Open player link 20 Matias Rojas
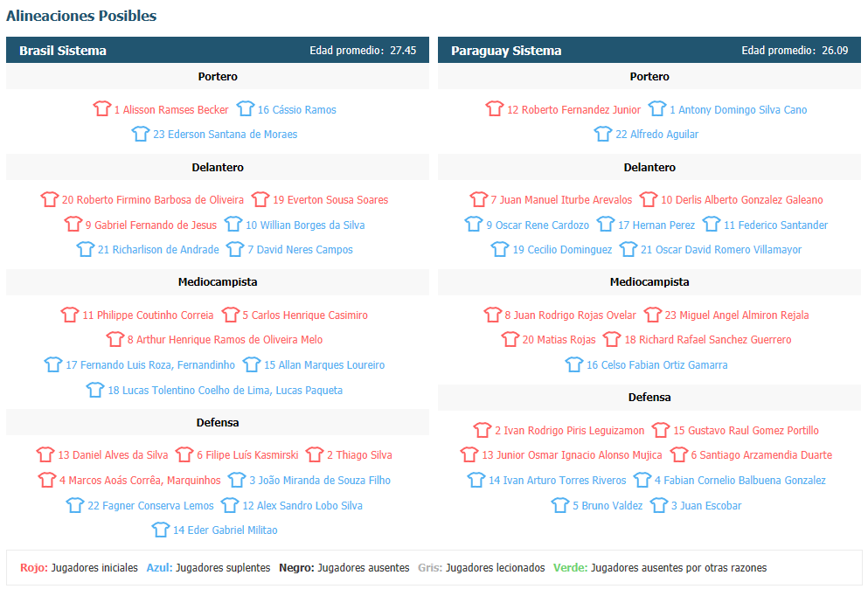The image size is (868, 589). tap(559, 339)
